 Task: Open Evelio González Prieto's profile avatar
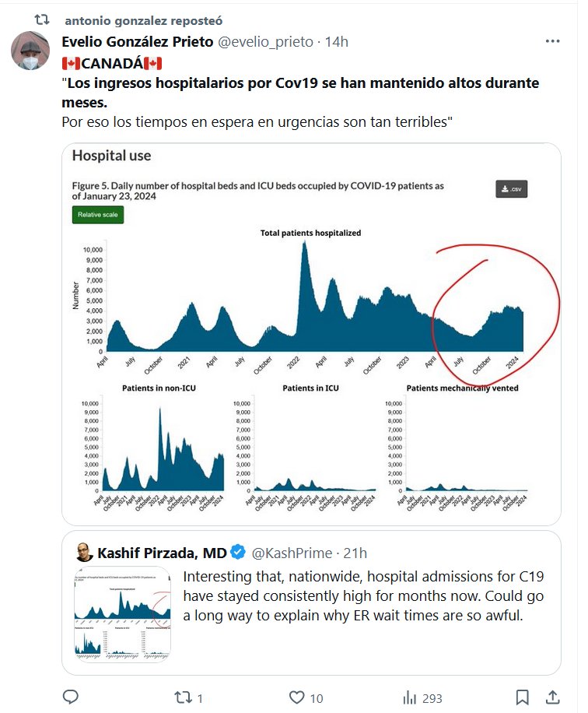pyautogui.click(x=30, y=52)
